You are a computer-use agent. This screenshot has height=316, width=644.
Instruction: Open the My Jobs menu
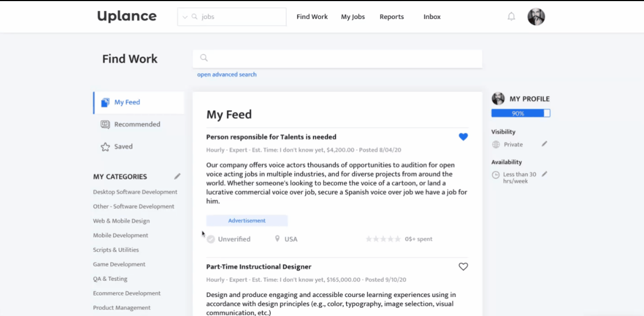[x=353, y=17]
